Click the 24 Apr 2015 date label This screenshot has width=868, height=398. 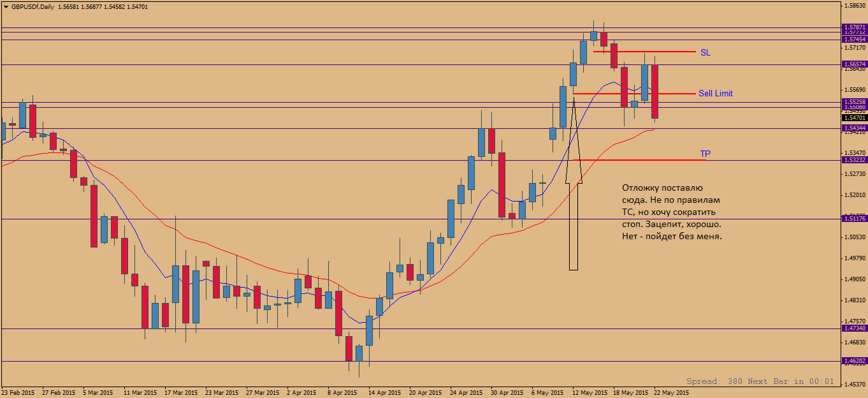click(x=467, y=393)
